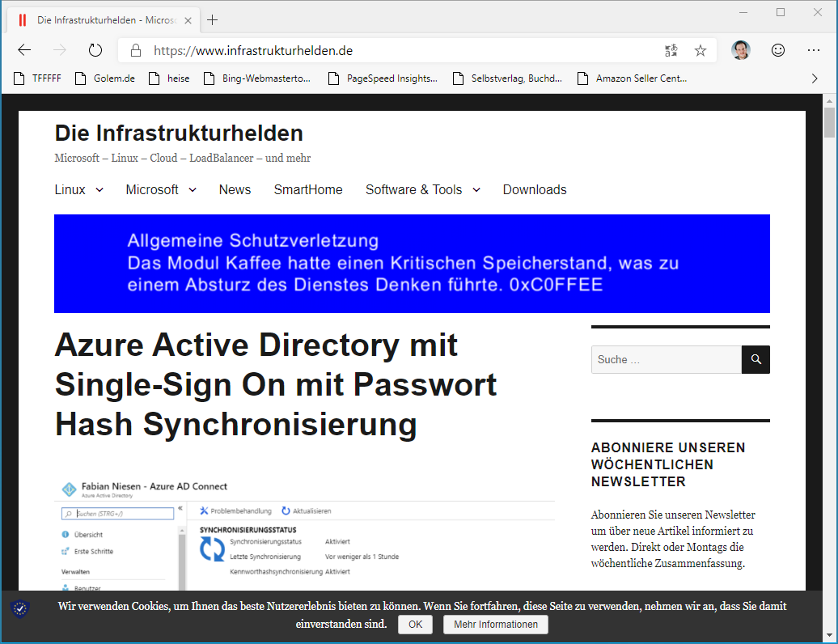
Task: Accept cookies with the OK button
Action: pyautogui.click(x=415, y=625)
